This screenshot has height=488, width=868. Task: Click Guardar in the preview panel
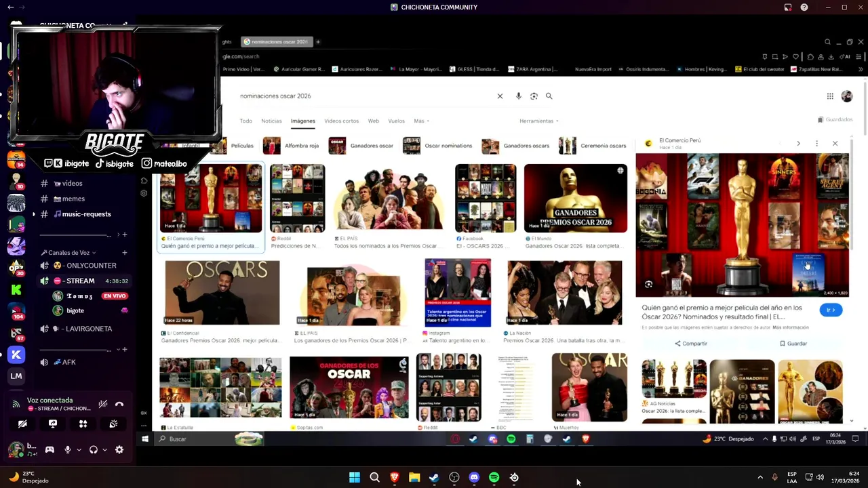(793, 344)
